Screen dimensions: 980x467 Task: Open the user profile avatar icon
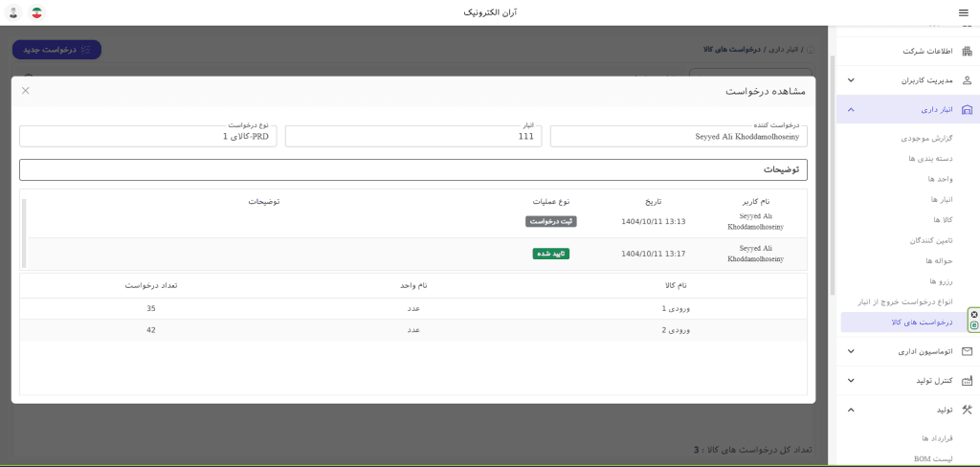[13, 12]
